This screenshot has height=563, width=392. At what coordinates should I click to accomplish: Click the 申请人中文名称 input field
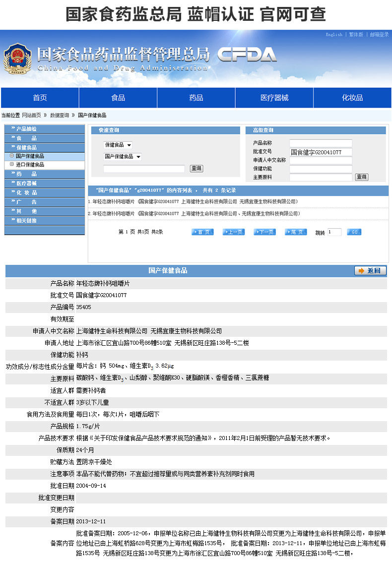click(321, 160)
